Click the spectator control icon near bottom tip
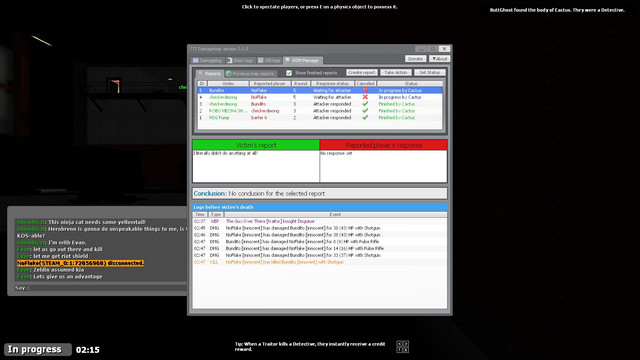The width and height of the screenshot is (640, 360). (402, 347)
